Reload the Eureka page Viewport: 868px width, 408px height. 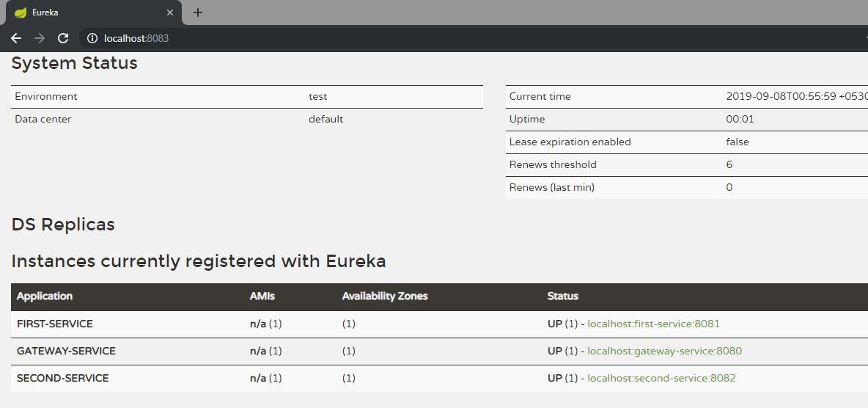[x=63, y=38]
